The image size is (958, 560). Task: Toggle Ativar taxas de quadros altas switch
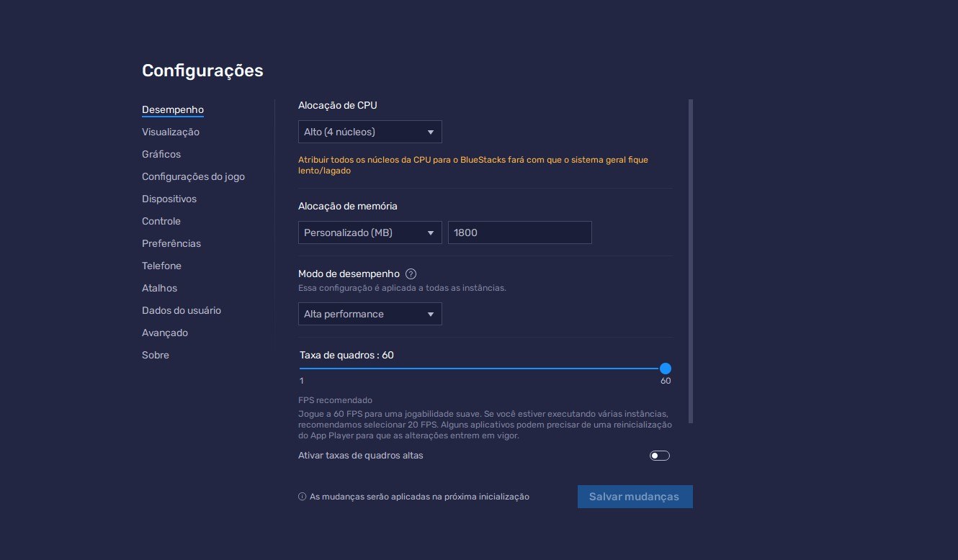pos(660,456)
